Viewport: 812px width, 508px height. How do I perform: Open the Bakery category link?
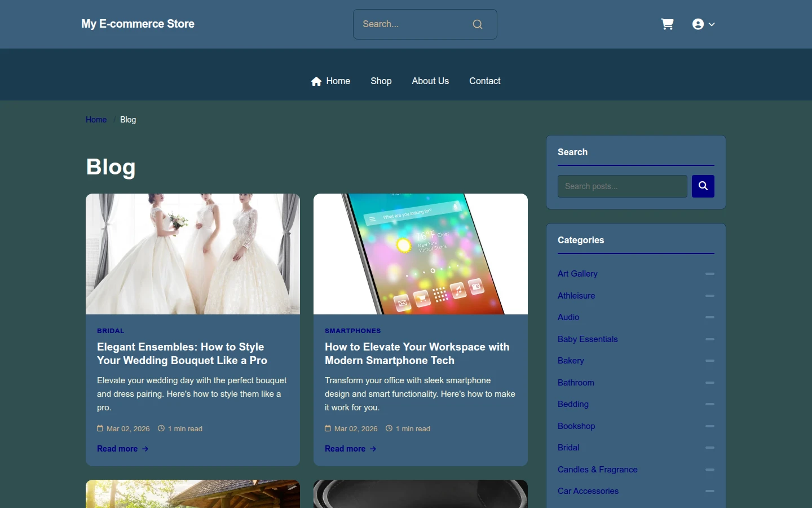[571, 361]
